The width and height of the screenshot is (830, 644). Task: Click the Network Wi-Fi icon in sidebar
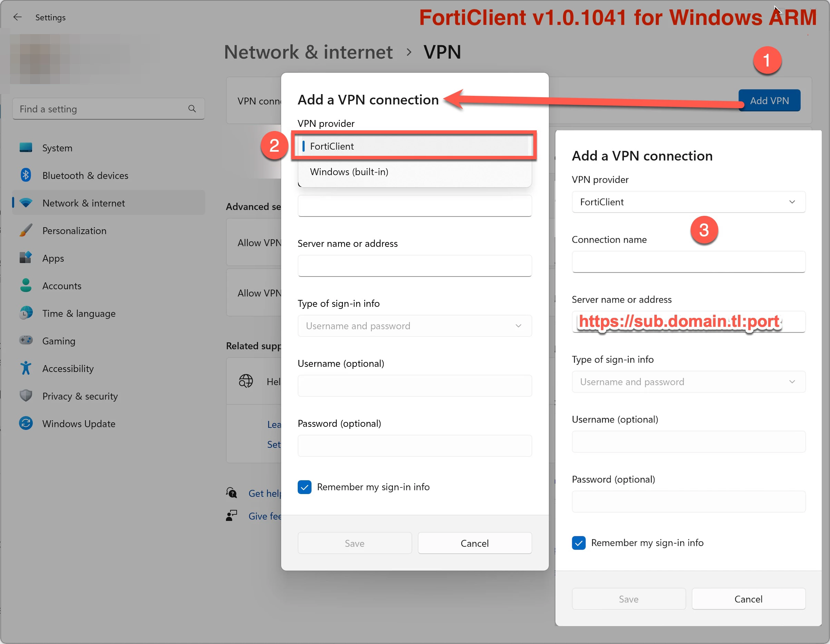[x=26, y=203]
